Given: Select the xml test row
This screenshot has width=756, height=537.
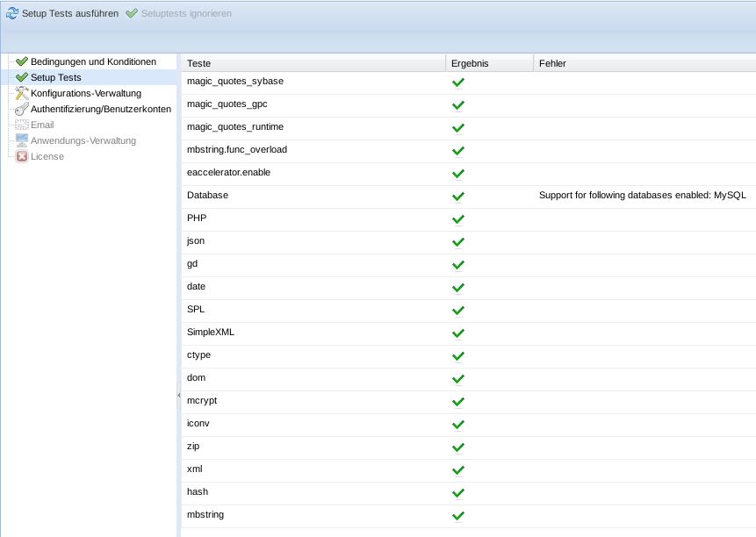Looking at the screenshot, I should pos(469,470).
